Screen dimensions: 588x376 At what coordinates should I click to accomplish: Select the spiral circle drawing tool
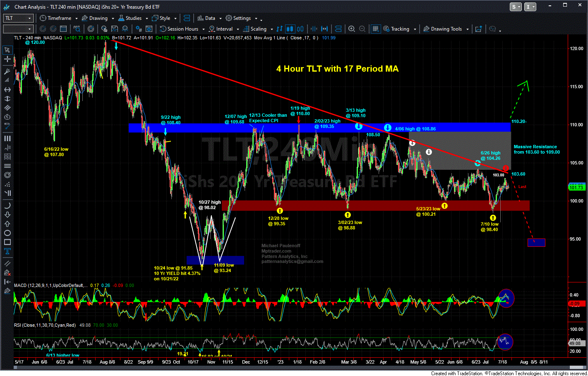pos(7,175)
